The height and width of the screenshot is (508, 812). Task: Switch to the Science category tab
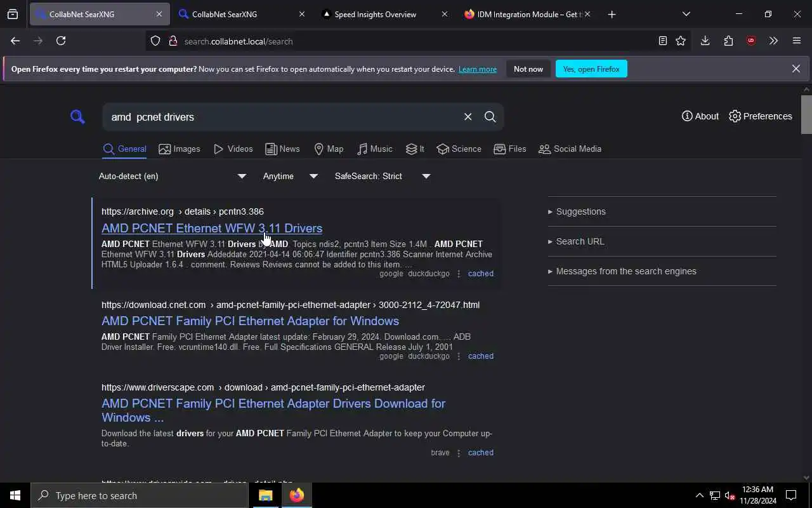pos(459,149)
